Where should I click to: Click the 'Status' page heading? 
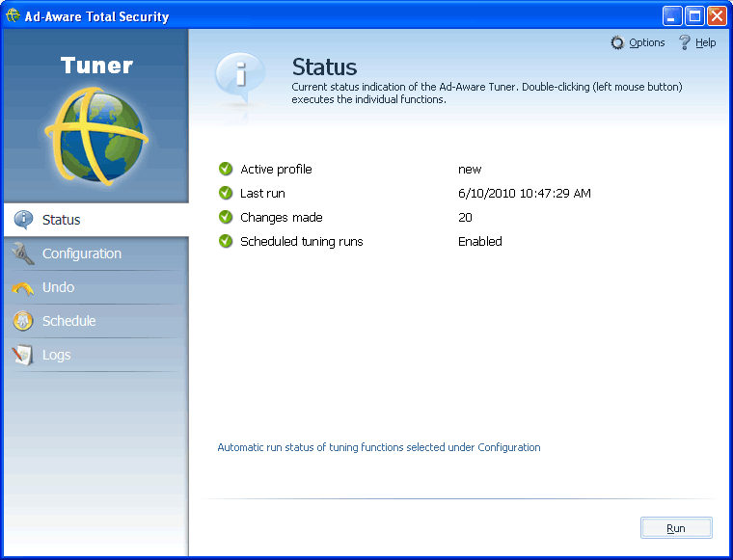pos(324,67)
